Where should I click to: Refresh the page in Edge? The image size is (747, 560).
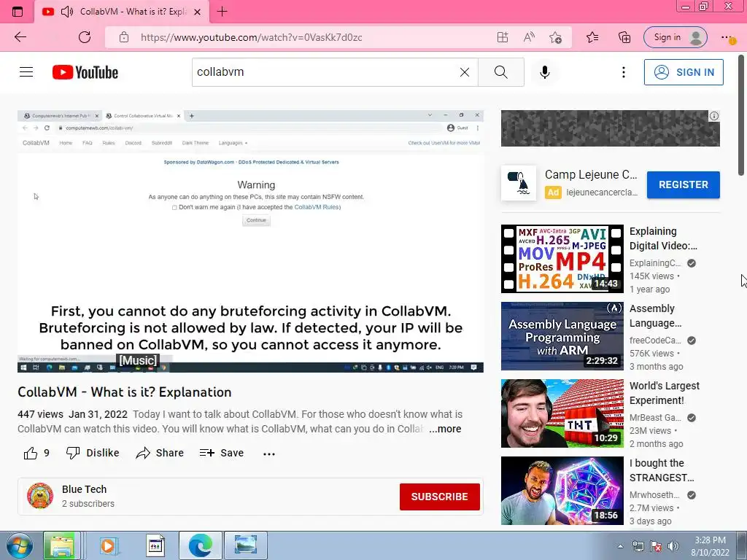85,37
